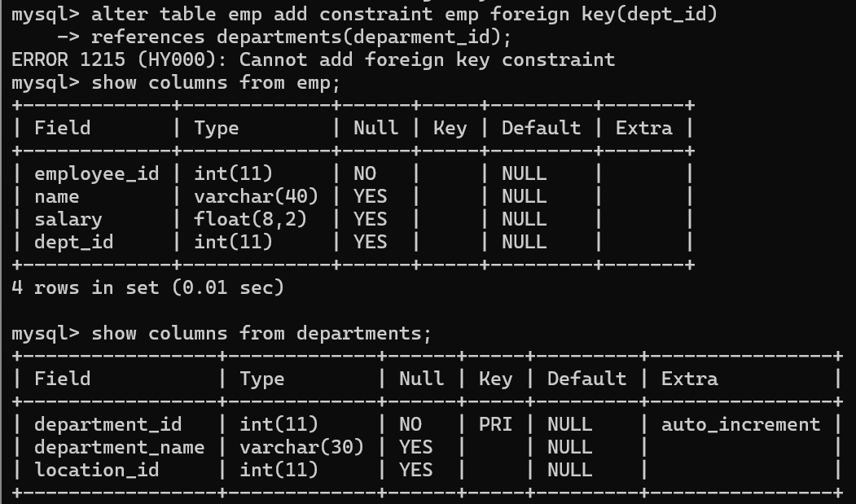Click the Default header in emp table
The image size is (856, 504).
click(x=541, y=128)
